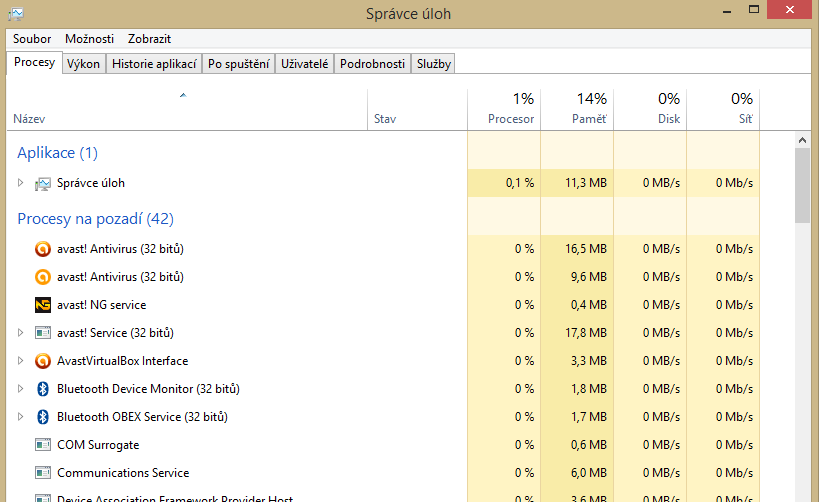Click the avast! Service window icon

tap(43, 333)
